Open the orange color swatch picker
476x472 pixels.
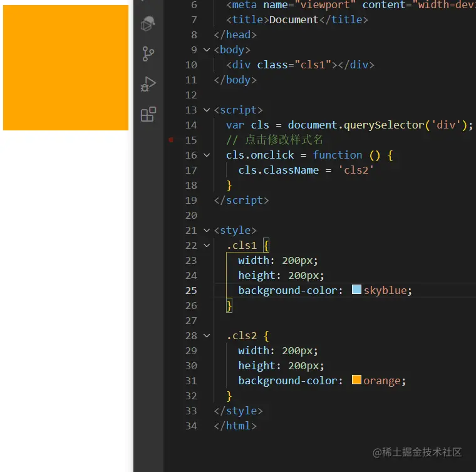click(x=356, y=380)
